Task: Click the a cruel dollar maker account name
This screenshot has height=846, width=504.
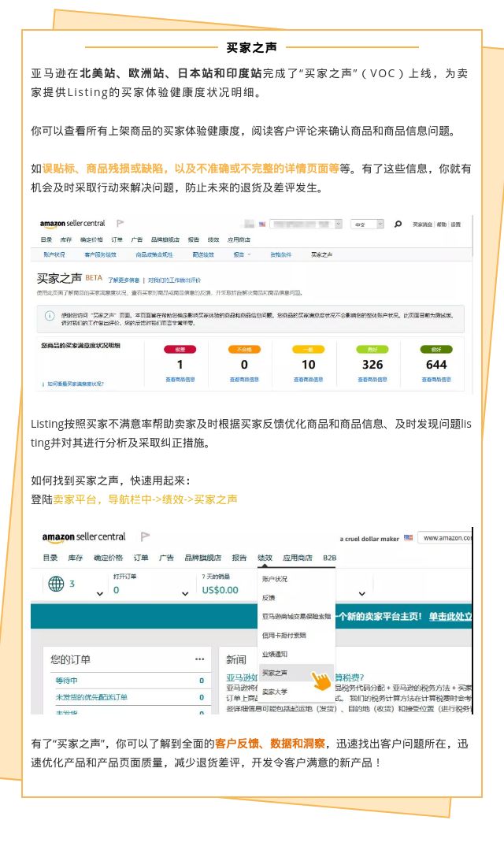Action: point(369,539)
